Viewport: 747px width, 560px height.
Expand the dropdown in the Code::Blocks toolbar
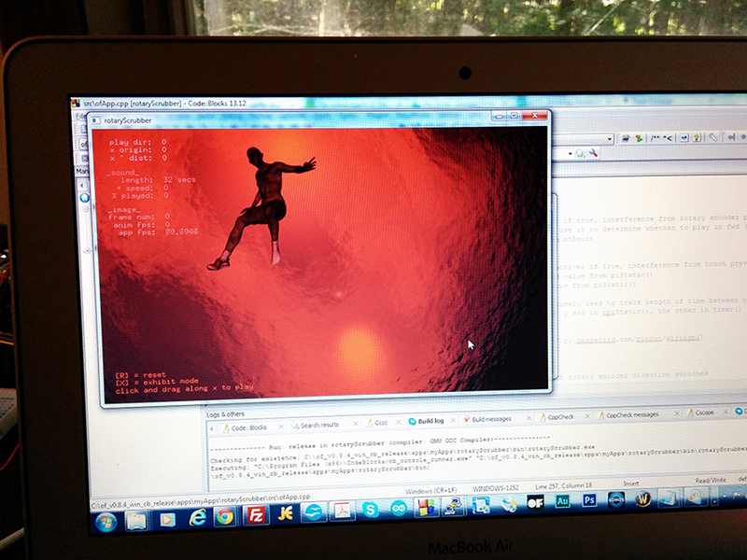(x=610, y=138)
